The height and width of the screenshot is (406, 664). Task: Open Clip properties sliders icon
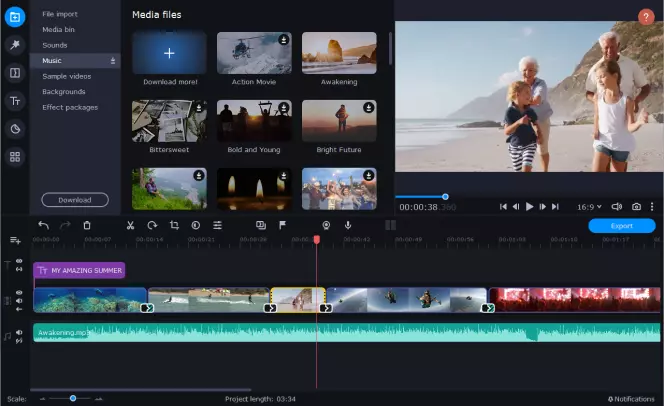pos(217,225)
